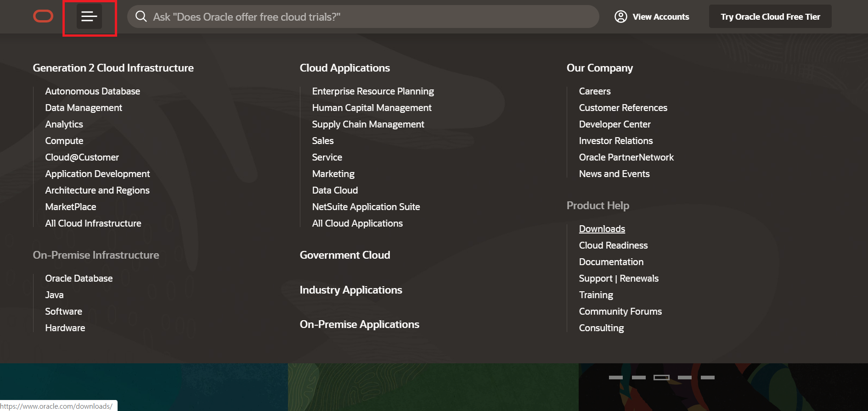Select second carousel slide indicator
The width and height of the screenshot is (868, 411).
[638, 378]
